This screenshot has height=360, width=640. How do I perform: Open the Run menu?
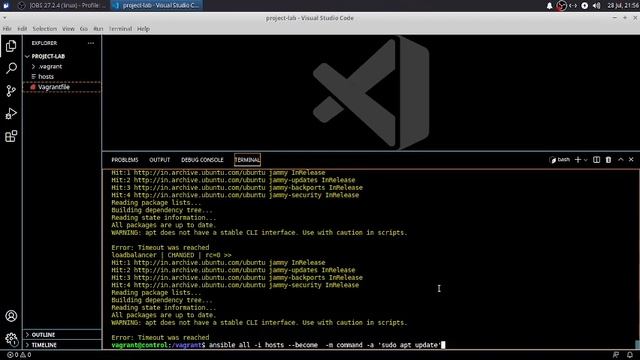98,29
